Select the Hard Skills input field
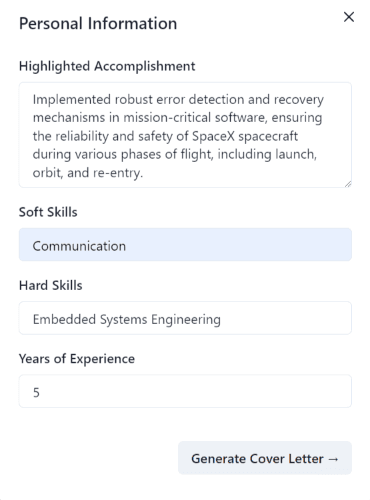 (185, 318)
